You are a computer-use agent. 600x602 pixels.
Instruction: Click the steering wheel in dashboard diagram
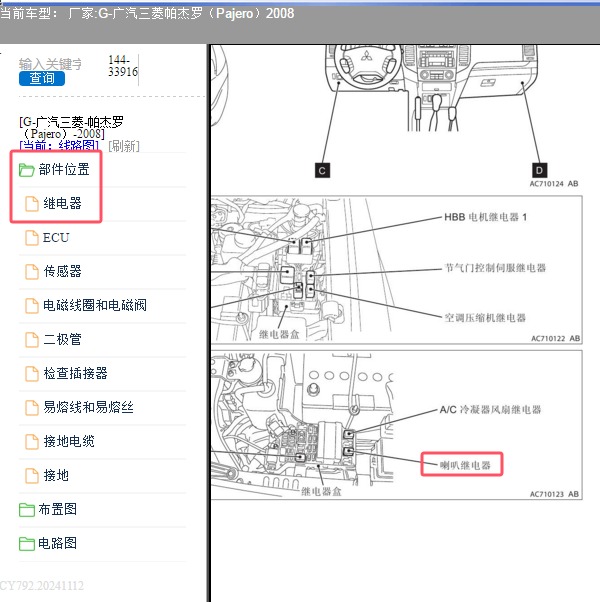pos(366,64)
